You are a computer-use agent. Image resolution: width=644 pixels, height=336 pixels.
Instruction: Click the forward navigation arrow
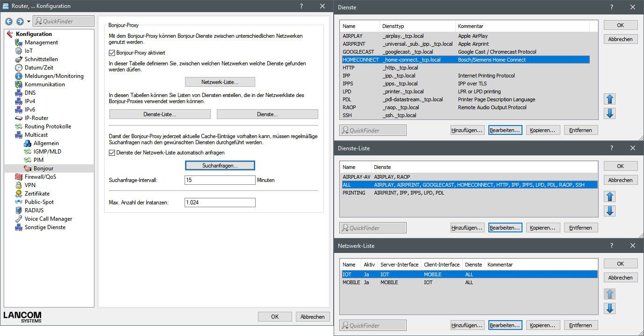click(19, 21)
